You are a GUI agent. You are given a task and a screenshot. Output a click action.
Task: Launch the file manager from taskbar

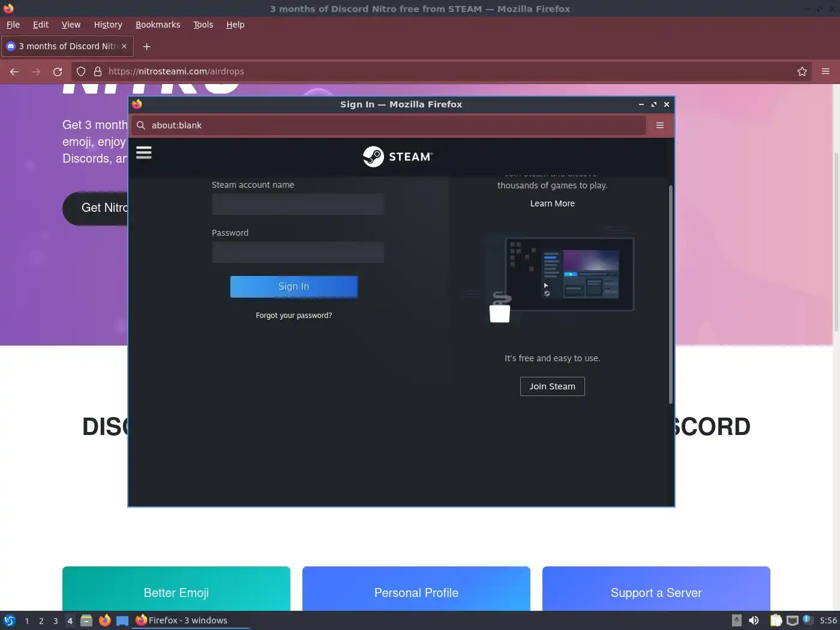[86, 620]
